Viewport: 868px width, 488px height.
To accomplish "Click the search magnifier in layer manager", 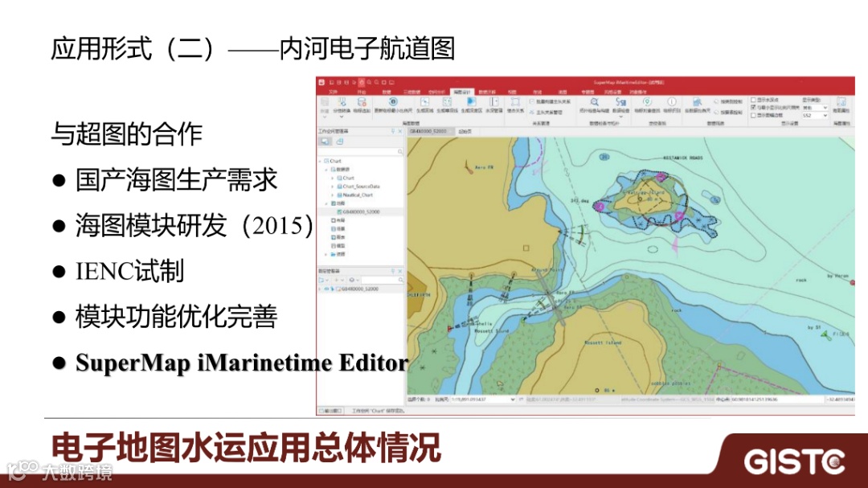I will coord(400,280).
